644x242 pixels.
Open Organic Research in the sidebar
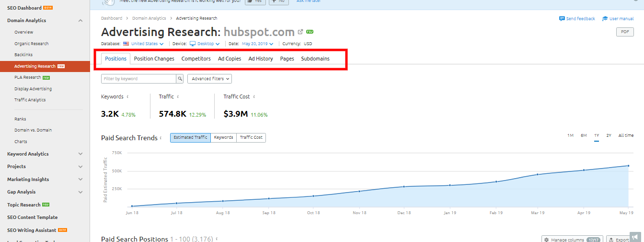click(32, 44)
